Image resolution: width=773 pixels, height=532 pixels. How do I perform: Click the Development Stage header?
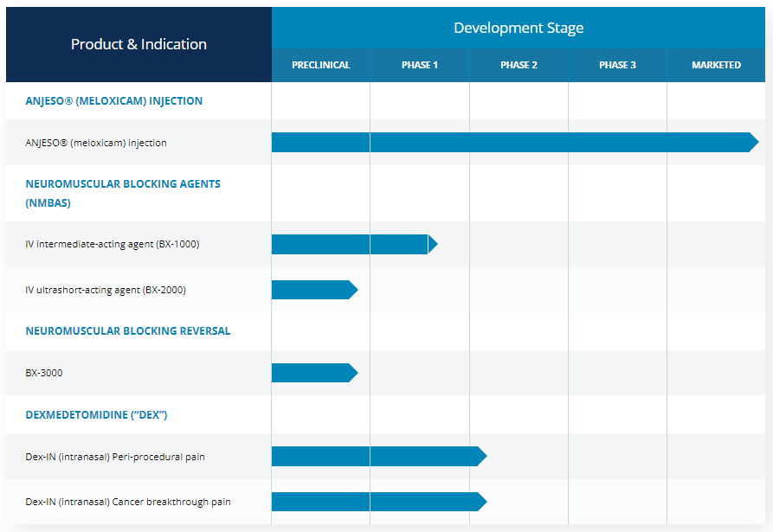(x=519, y=28)
